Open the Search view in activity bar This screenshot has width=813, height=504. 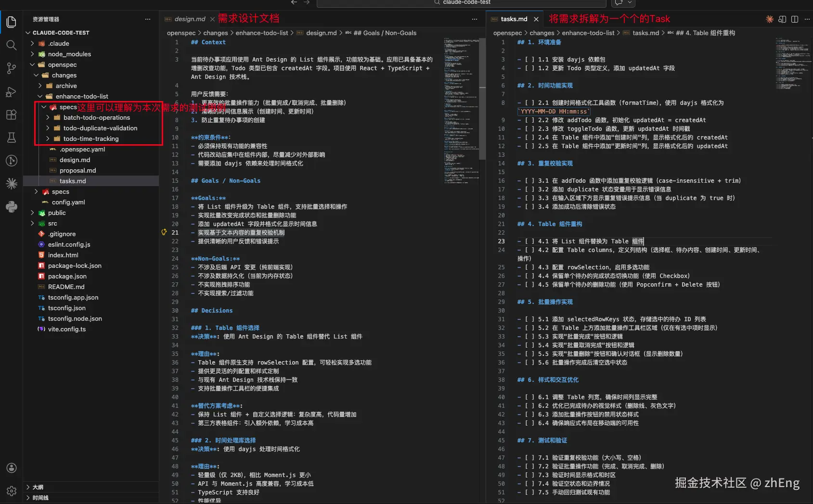(12, 45)
